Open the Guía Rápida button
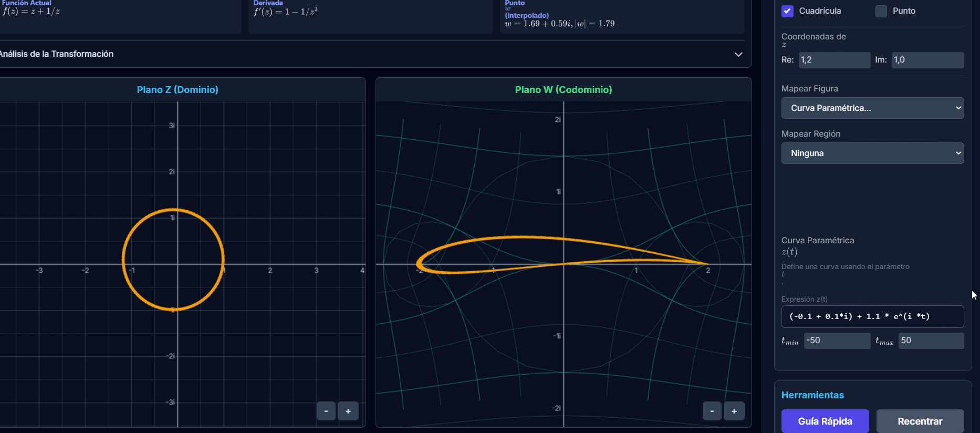Image resolution: width=980 pixels, height=433 pixels. tap(825, 421)
